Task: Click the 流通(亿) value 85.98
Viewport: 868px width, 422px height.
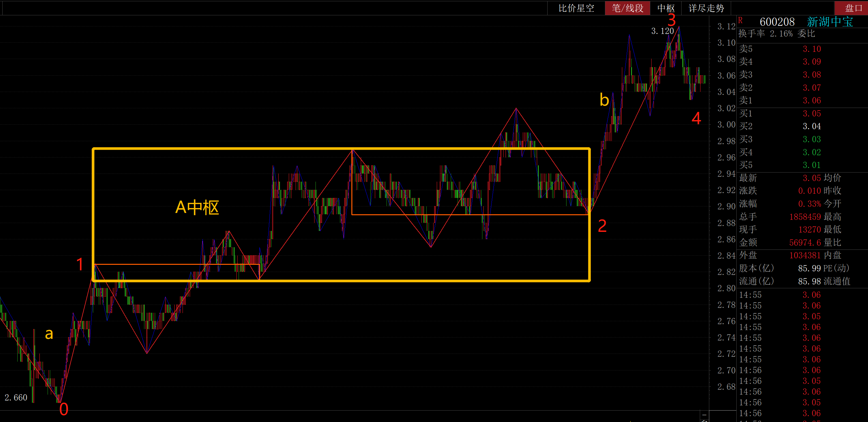Action: [809, 281]
